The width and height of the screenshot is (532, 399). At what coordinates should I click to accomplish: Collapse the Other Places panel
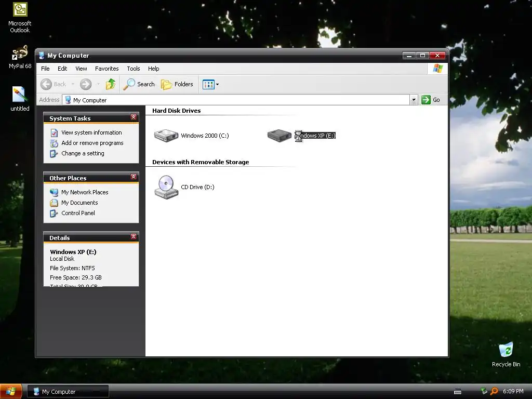(x=134, y=177)
